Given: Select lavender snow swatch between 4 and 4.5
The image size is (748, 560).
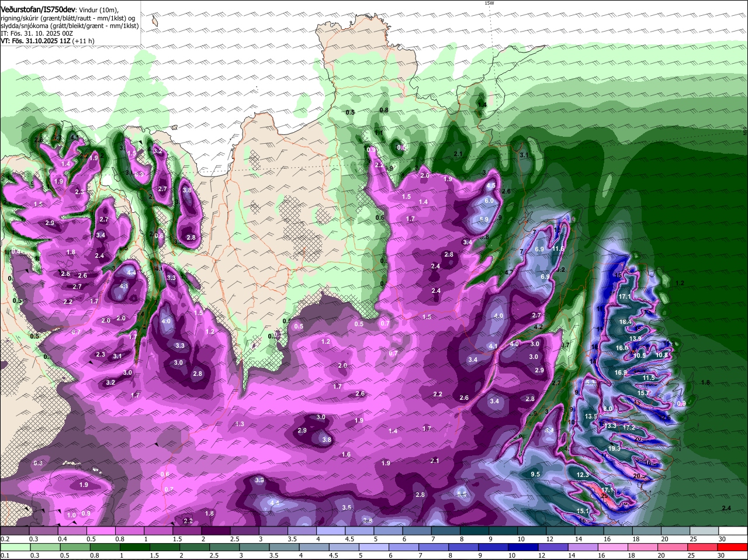Looking at the screenshot, I should 331,531.
